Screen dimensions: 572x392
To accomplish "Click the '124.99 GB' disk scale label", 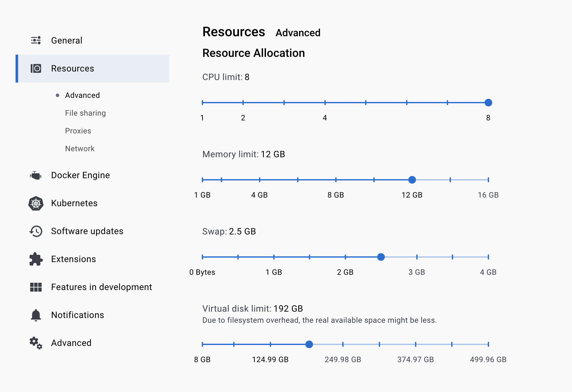I will click(x=270, y=360).
